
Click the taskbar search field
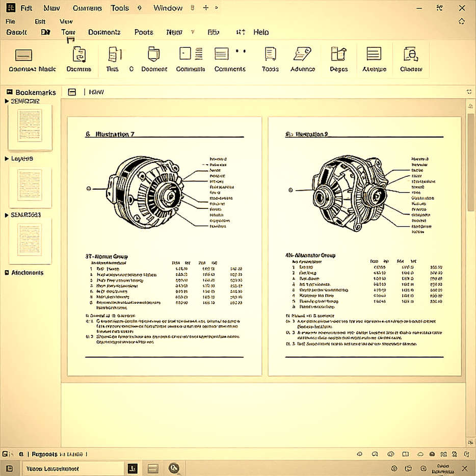pos(73,469)
